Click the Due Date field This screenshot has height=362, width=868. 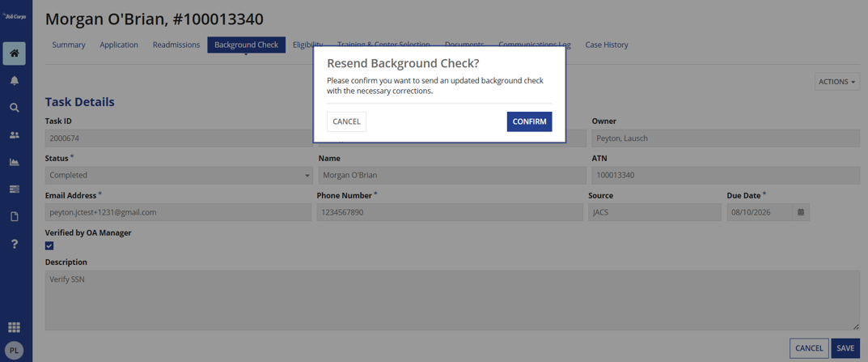pos(760,212)
